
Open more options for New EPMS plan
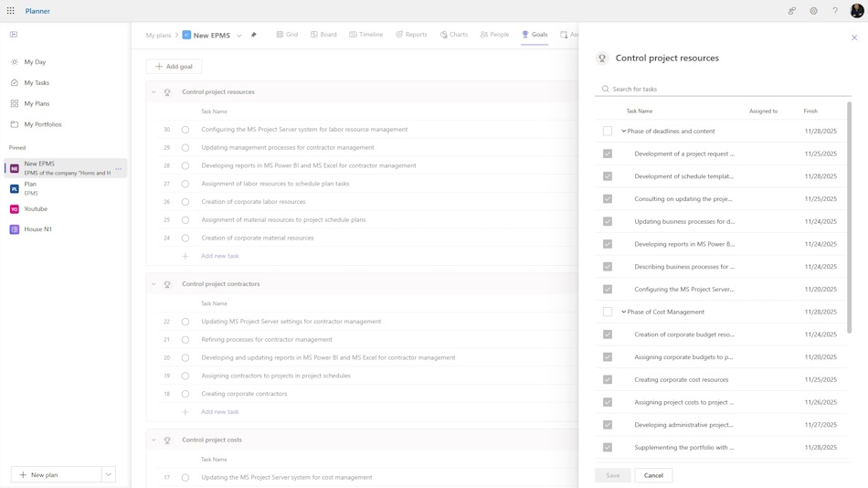pos(119,168)
